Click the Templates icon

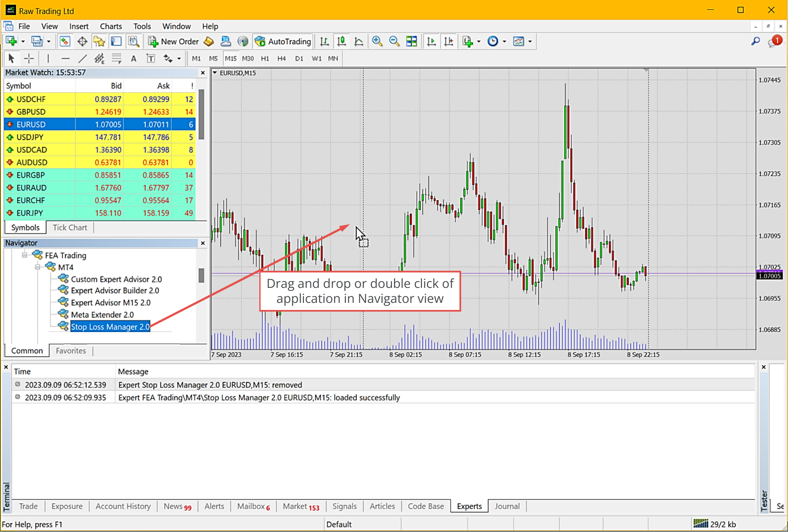[519, 41]
